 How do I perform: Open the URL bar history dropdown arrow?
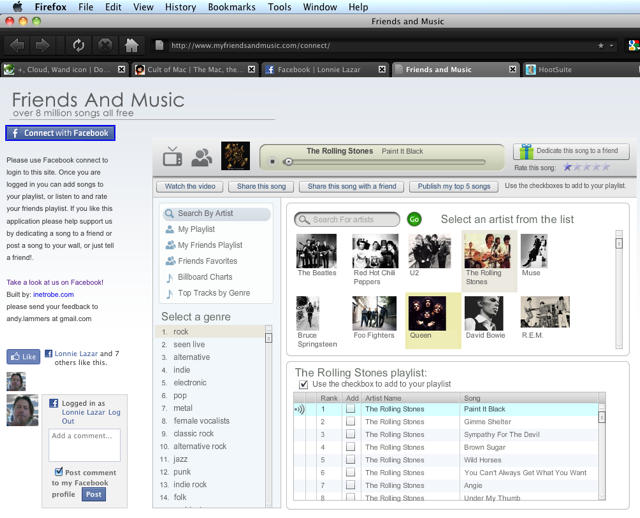click(612, 46)
